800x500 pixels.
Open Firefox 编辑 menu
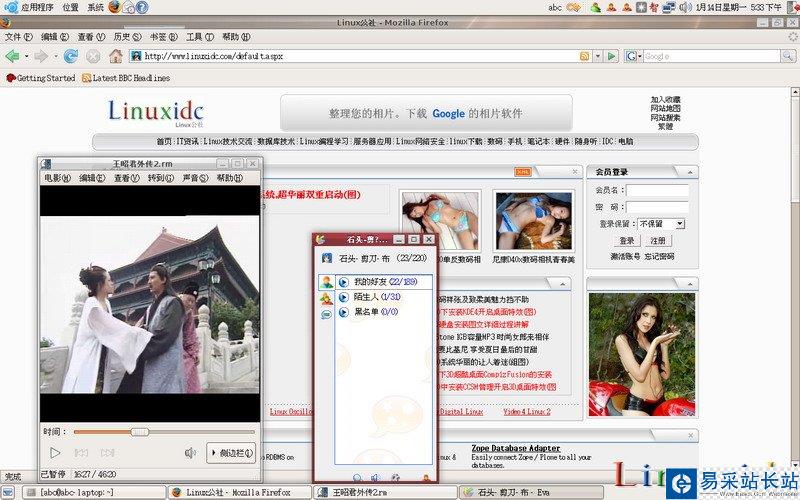pos(55,37)
